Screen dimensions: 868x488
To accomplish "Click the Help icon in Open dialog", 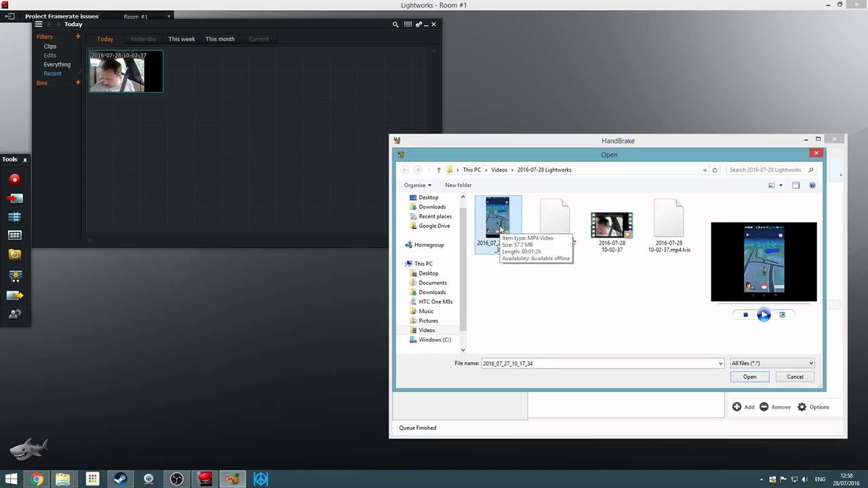I will (x=812, y=185).
